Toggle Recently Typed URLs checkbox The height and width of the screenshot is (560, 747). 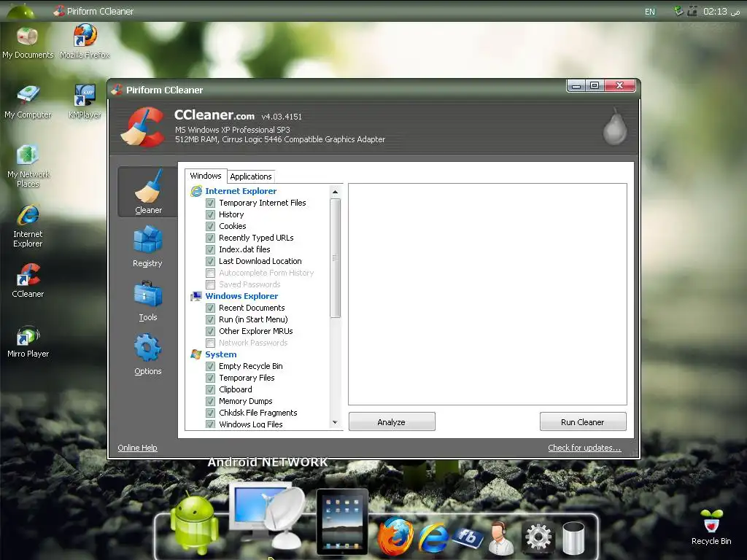point(210,238)
